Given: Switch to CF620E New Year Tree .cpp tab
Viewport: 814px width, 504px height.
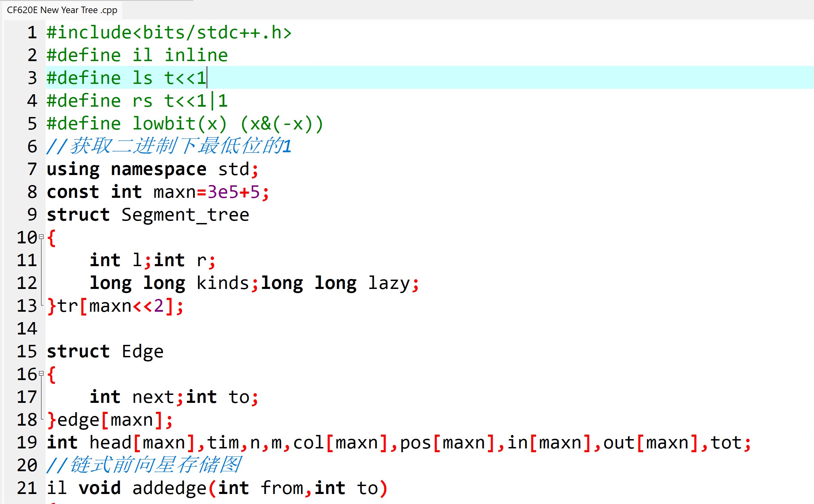Looking at the screenshot, I should tap(62, 10).
